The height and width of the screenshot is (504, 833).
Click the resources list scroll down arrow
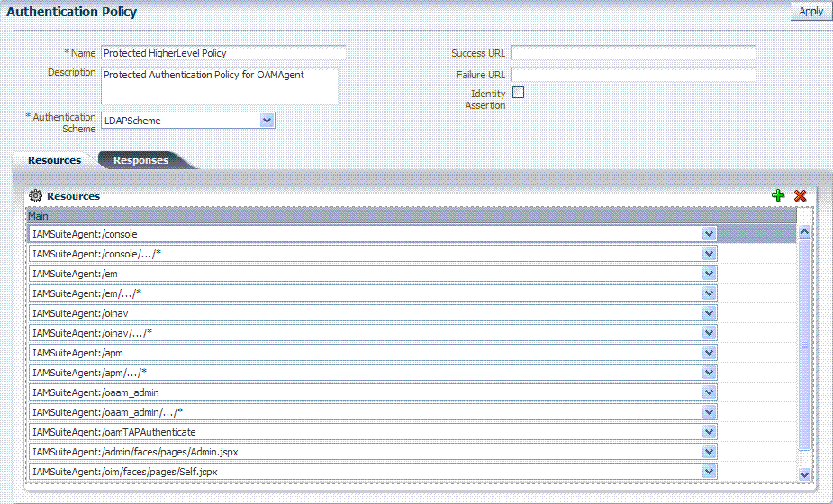pos(804,475)
